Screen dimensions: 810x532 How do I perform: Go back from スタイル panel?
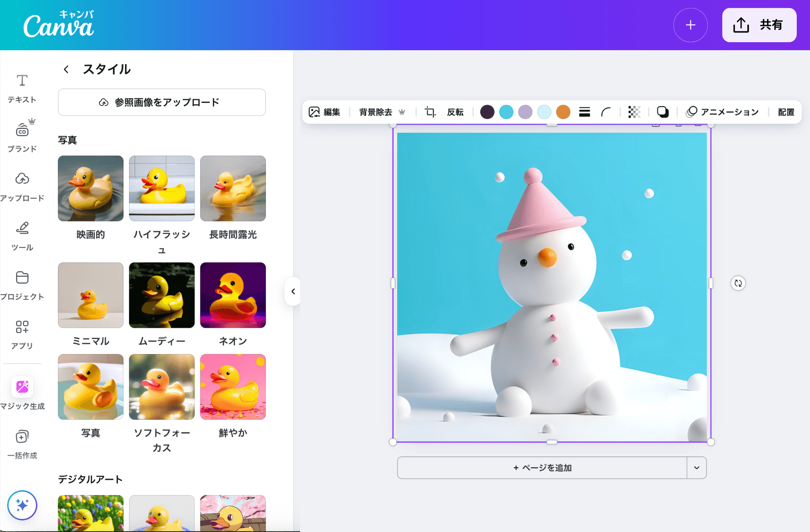pyautogui.click(x=66, y=69)
